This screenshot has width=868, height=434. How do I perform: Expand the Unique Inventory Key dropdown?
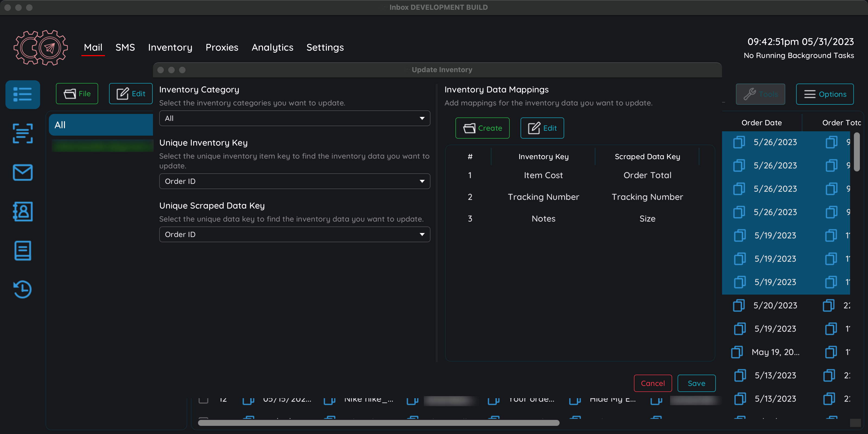295,181
